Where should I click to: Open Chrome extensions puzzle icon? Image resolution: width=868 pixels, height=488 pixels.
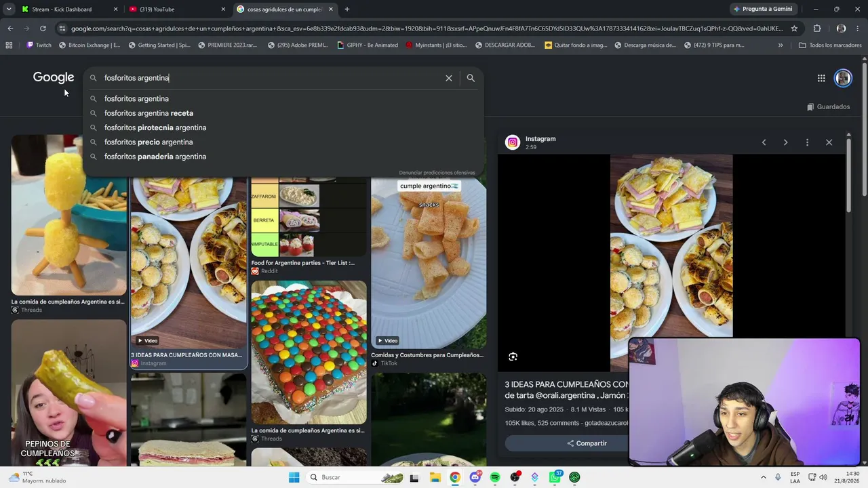pos(817,28)
